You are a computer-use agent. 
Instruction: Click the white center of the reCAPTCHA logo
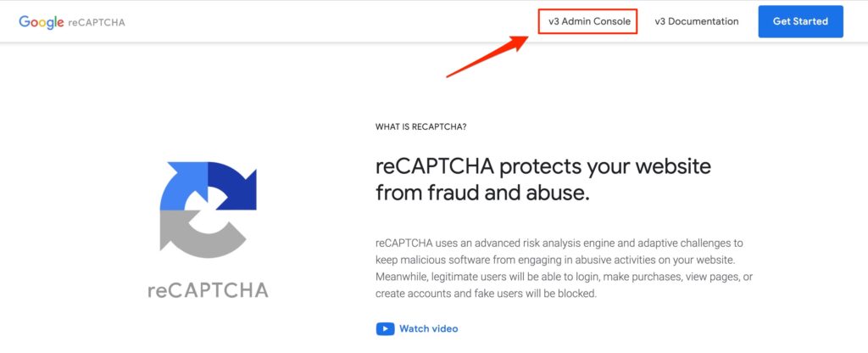[x=207, y=209]
